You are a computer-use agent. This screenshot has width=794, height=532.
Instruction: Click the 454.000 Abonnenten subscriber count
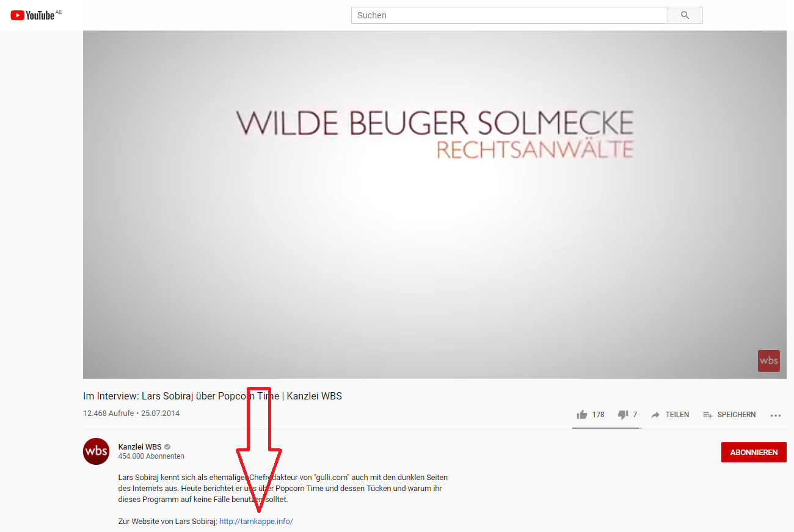[x=151, y=456]
